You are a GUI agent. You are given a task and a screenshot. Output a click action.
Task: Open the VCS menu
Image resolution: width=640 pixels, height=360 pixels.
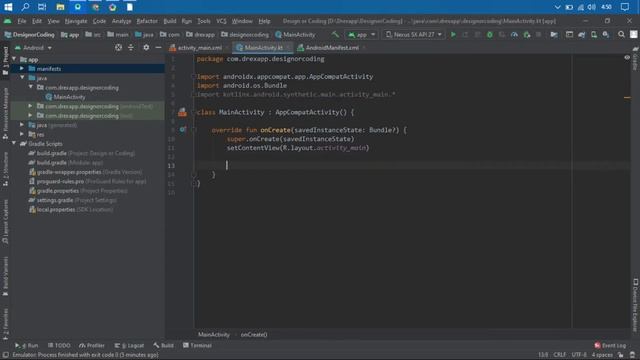(x=221, y=21)
